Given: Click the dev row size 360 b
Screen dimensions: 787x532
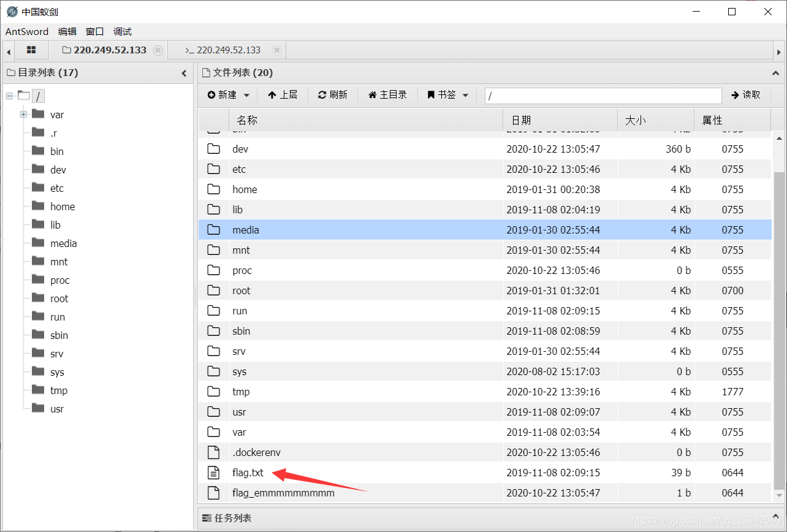Looking at the screenshot, I should (x=678, y=149).
